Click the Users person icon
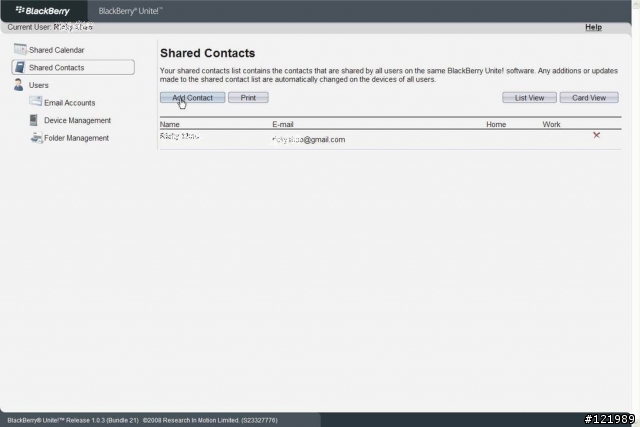The width and height of the screenshot is (640, 427). click(x=18, y=85)
